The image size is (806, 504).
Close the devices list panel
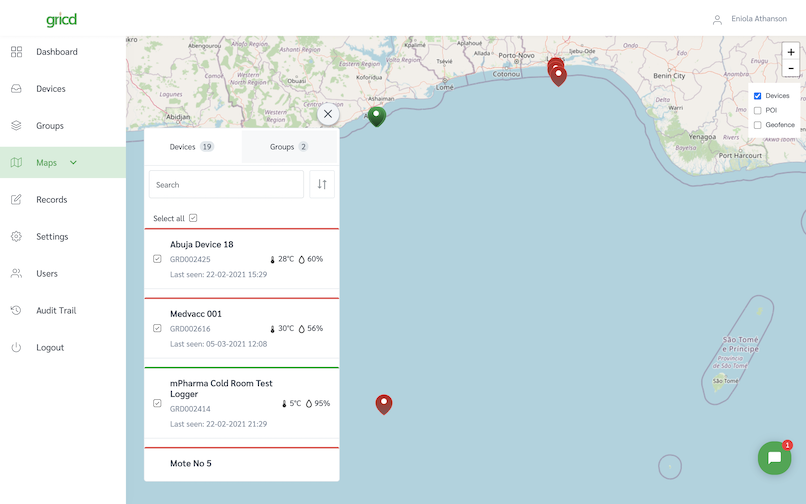[327, 114]
